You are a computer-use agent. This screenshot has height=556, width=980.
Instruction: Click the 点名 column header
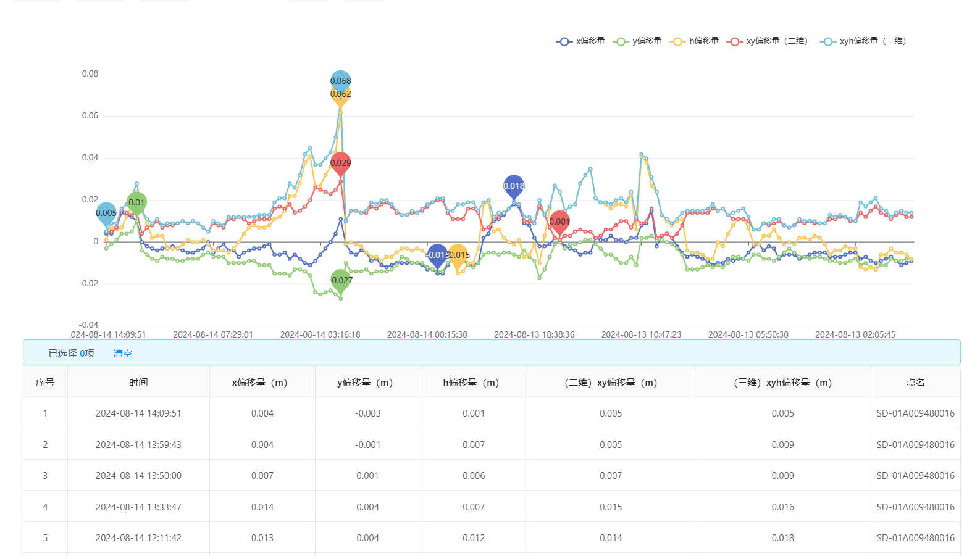click(x=915, y=383)
